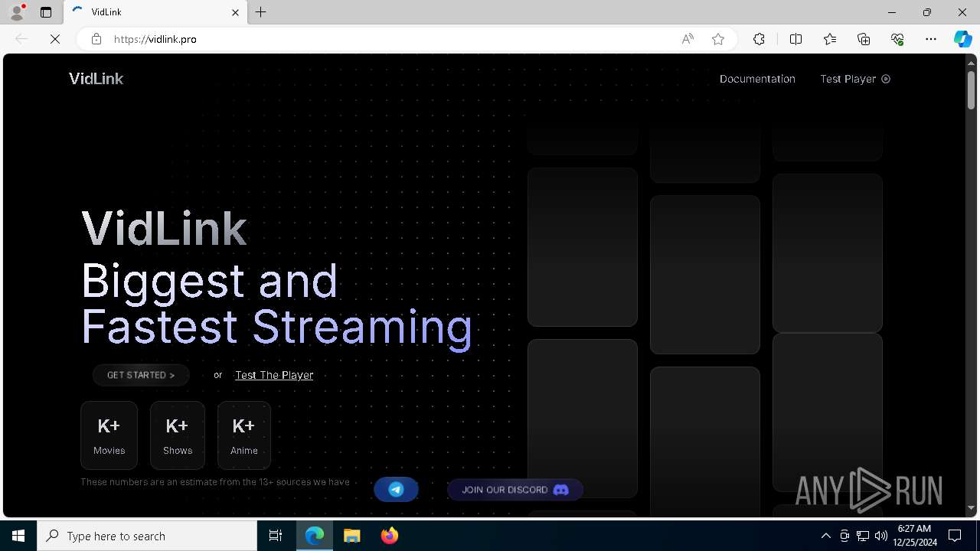Close the VidLink browser tab
Image resolution: width=980 pixels, height=551 pixels.
coord(236,12)
